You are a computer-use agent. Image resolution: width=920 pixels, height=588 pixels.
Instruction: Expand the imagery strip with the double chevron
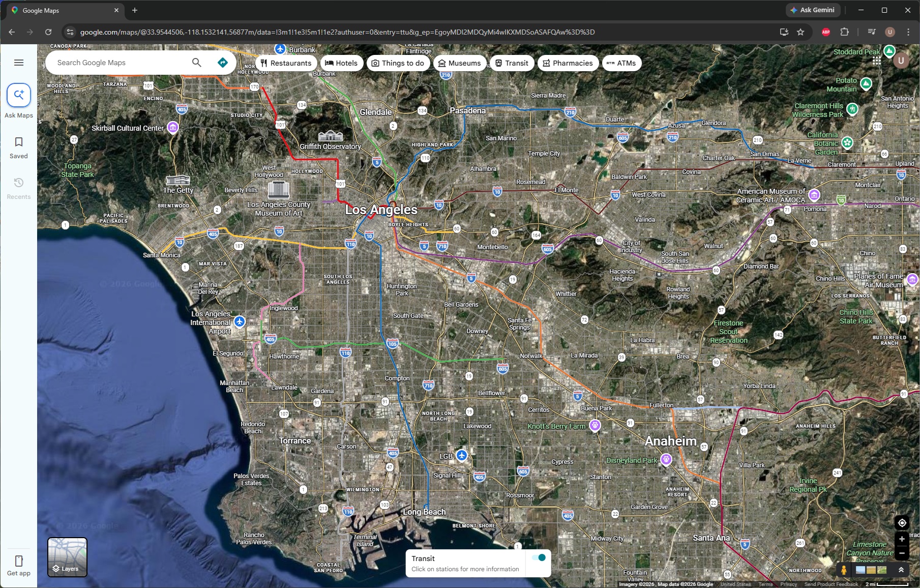[x=901, y=570]
